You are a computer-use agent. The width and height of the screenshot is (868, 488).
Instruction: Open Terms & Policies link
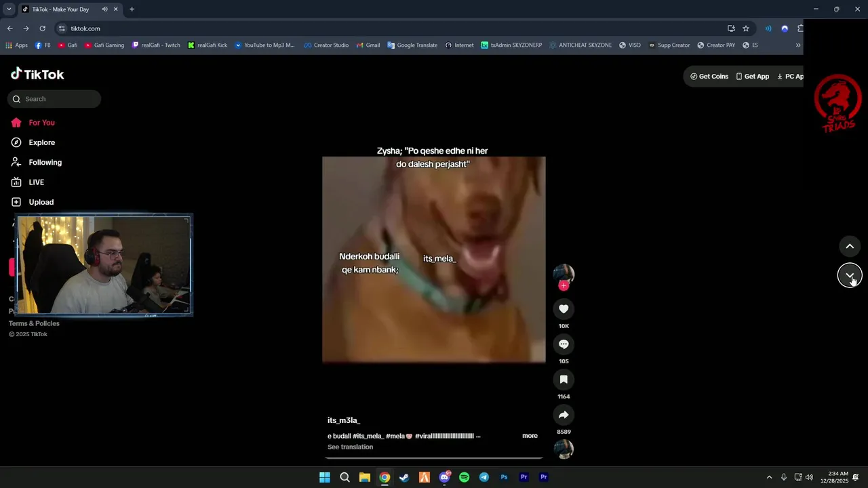point(34,323)
